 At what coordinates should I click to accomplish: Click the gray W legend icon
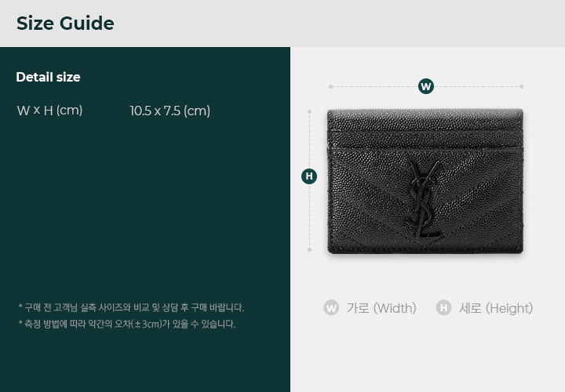331,308
